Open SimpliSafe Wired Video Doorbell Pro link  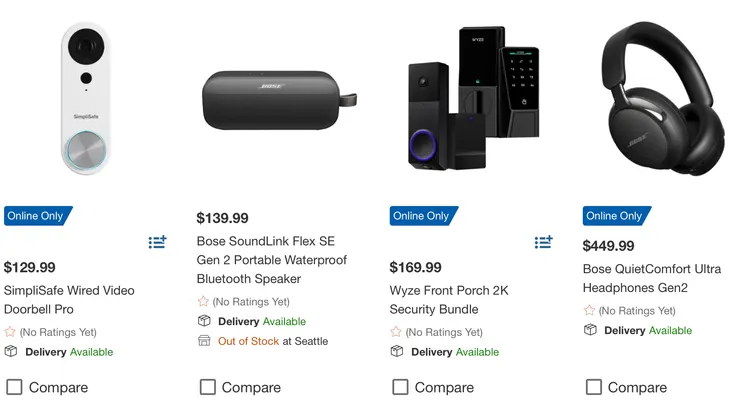coord(69,300)
